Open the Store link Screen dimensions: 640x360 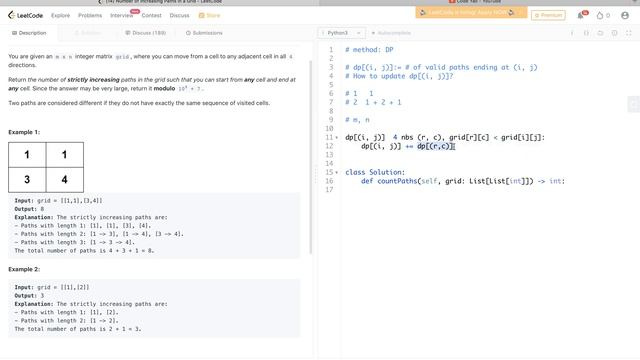209,16
